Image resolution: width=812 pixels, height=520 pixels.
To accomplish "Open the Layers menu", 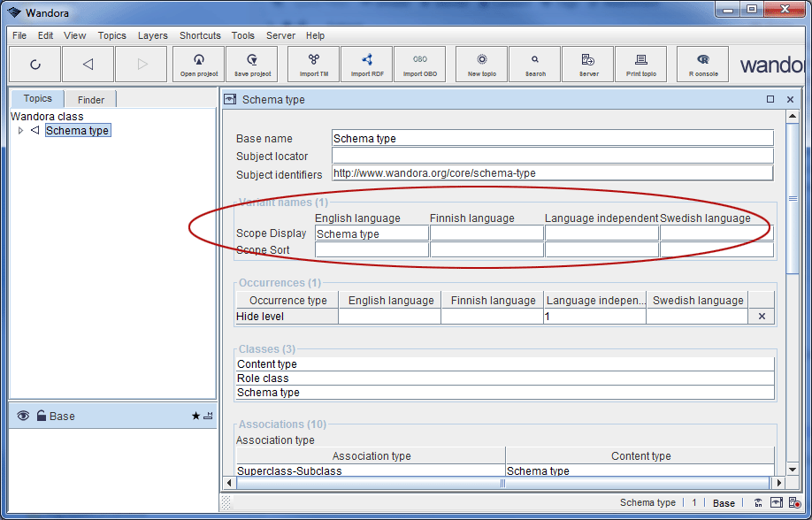I will (152, 35).
